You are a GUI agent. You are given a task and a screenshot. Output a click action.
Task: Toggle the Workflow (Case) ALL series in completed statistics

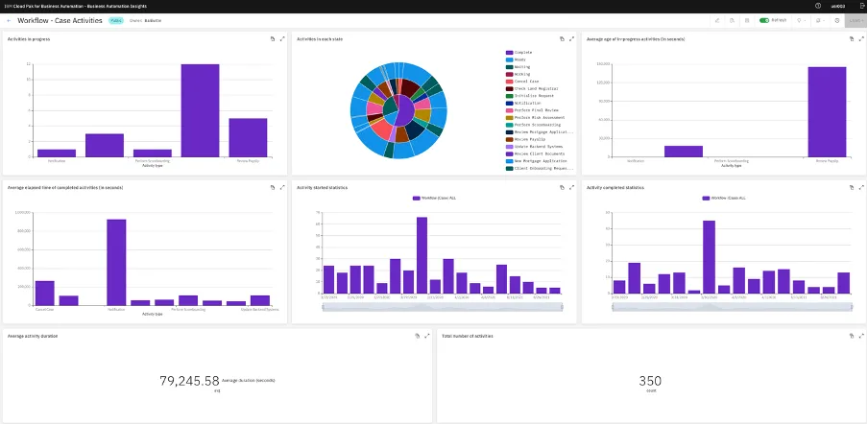coord(724,198)
